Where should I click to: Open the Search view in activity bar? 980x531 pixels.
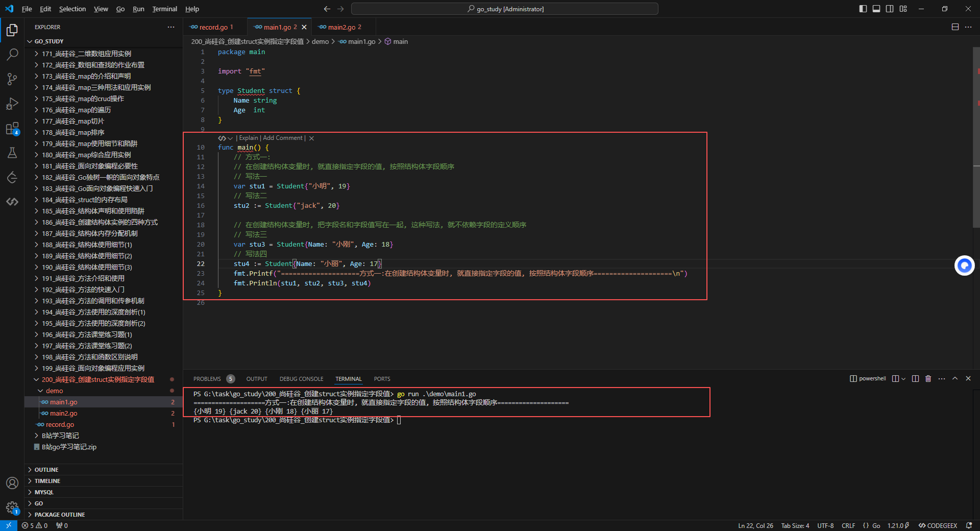pos(12,54)
